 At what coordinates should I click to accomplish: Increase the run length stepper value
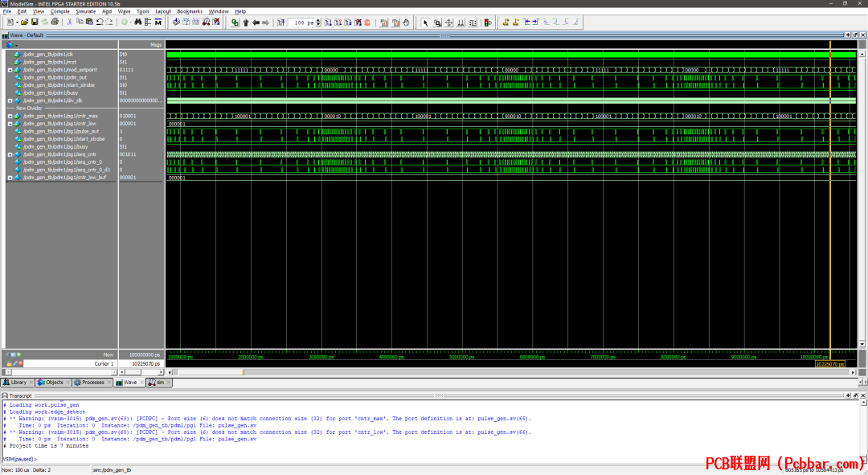(317, 20)
